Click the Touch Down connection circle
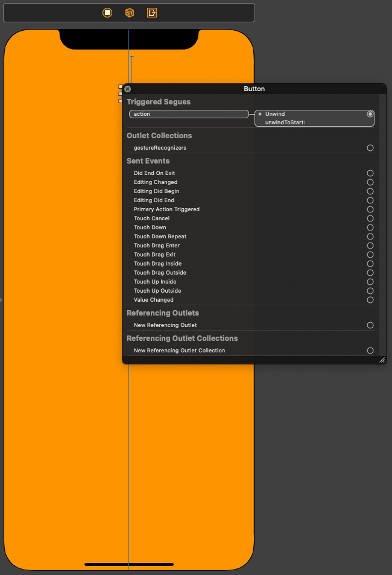The height and width of the screenshot is (575, 392). [370, 227]
